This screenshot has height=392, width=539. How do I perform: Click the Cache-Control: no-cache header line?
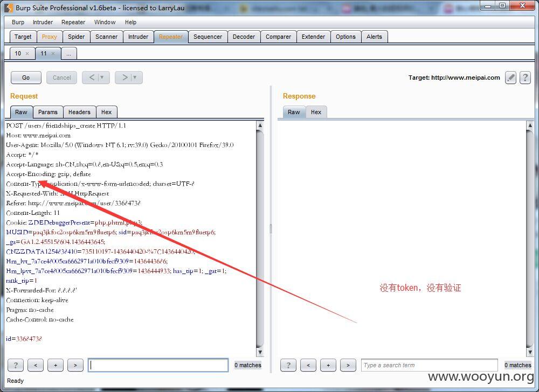tap(40, 319)
